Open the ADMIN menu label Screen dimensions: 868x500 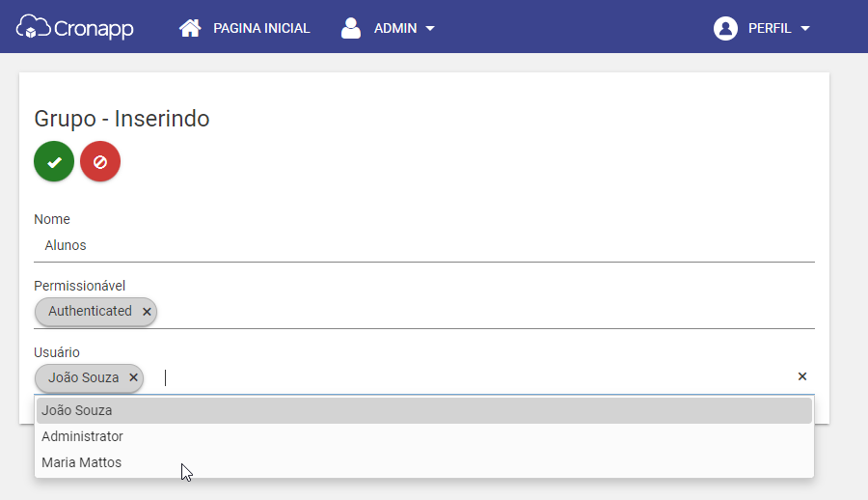click(395, 28)
